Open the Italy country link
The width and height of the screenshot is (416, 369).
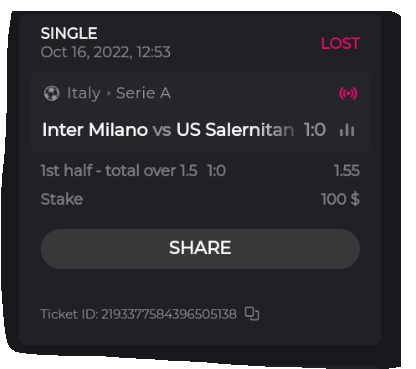[83, 93]
